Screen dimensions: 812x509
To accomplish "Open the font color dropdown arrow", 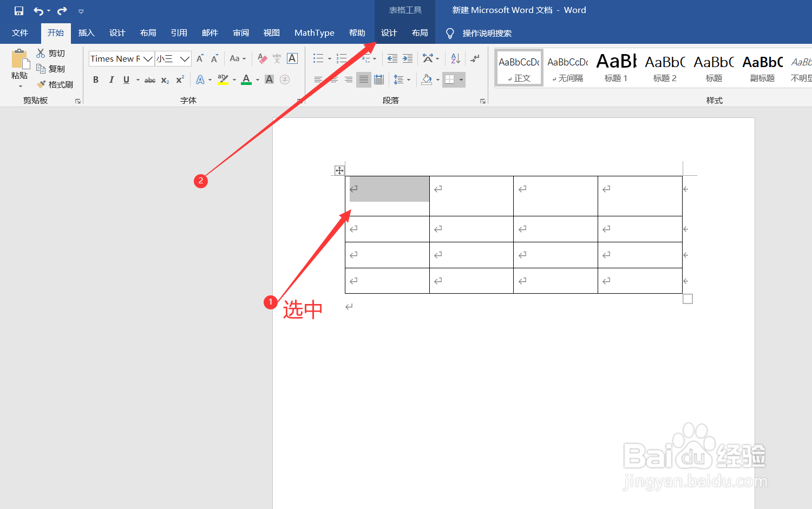I will point(258,80).
